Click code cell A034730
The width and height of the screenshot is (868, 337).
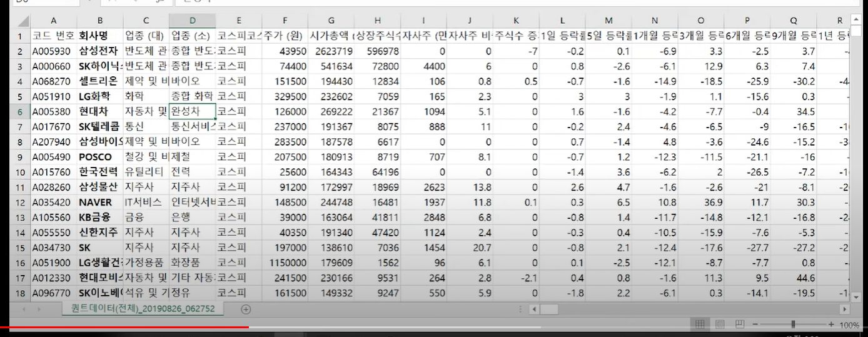pyautogui.click(x=53, y=247)
